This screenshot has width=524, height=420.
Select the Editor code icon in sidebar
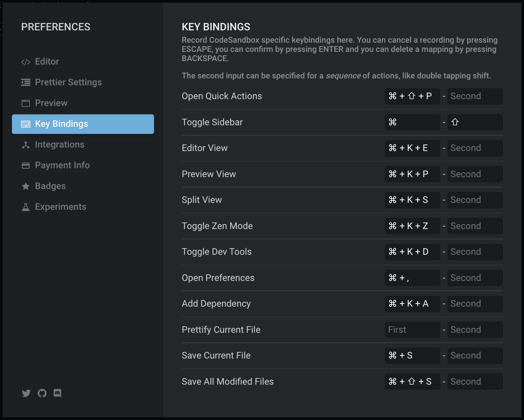coord(26,61)
